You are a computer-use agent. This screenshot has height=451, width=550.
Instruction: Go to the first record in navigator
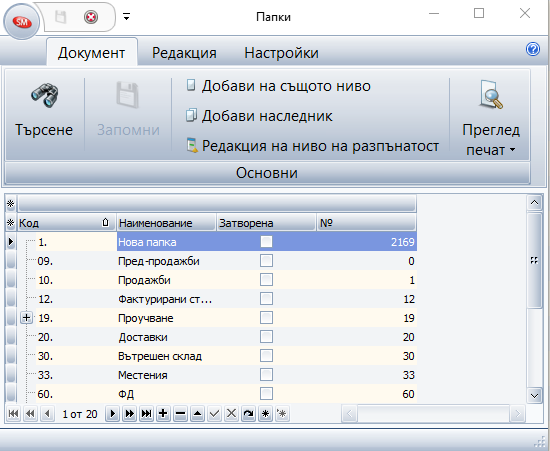click(13, 414)
